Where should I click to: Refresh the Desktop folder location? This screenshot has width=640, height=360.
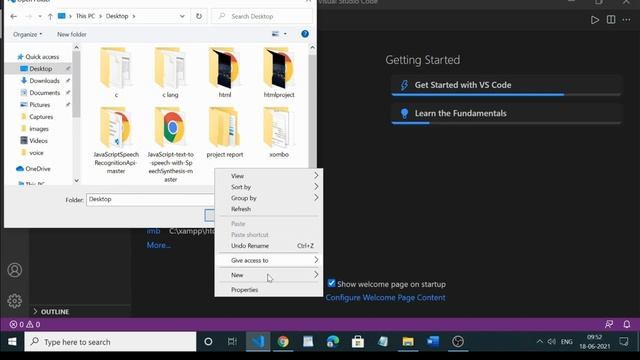point(199,16)
